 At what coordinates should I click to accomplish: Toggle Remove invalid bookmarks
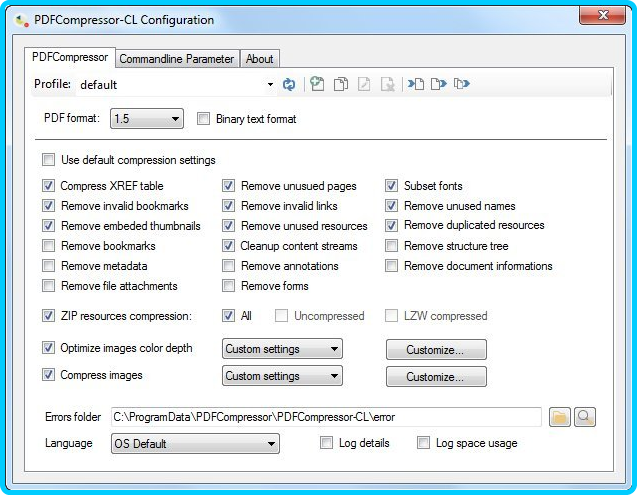pyautogui.click(x=48, y=206)
